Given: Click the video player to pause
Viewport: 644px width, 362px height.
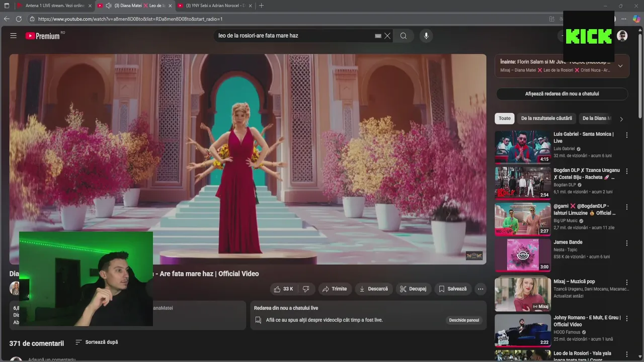Looking at the screenshot, I should 248,159.
